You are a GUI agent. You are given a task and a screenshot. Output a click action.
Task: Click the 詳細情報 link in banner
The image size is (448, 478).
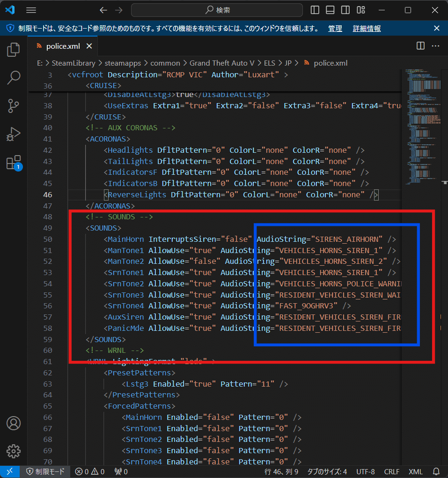[367, 29]
